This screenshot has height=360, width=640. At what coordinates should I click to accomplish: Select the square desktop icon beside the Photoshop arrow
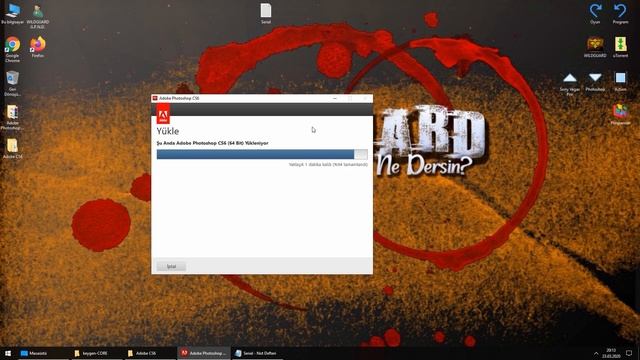pos(620,81)
